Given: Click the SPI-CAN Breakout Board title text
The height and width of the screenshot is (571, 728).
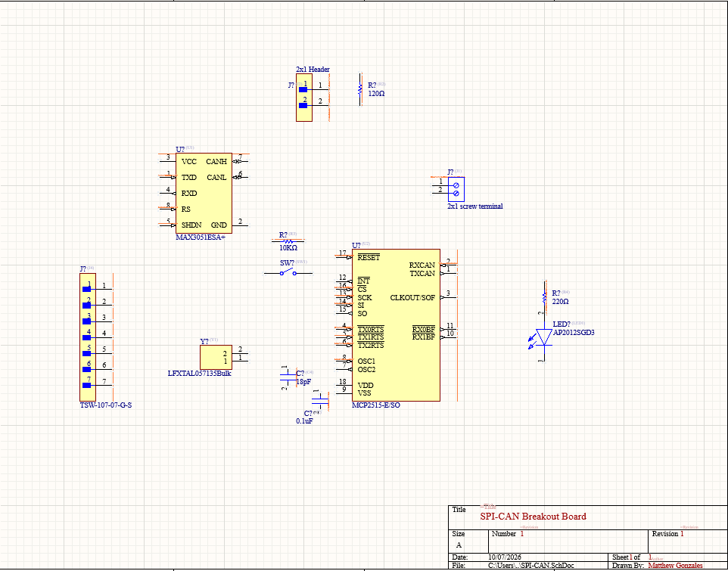Looking at the screenshot, I should tap(533, 517).
